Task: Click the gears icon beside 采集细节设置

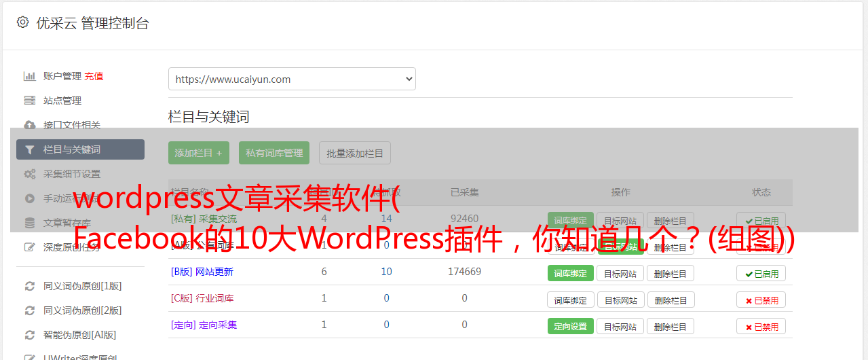Action: click(x=30, y=174)
